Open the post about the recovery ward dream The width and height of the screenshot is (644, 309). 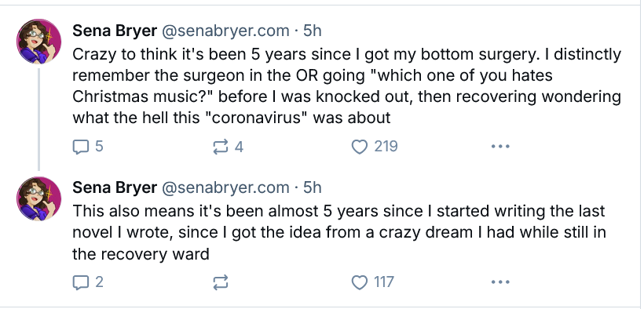click(338, 233)
